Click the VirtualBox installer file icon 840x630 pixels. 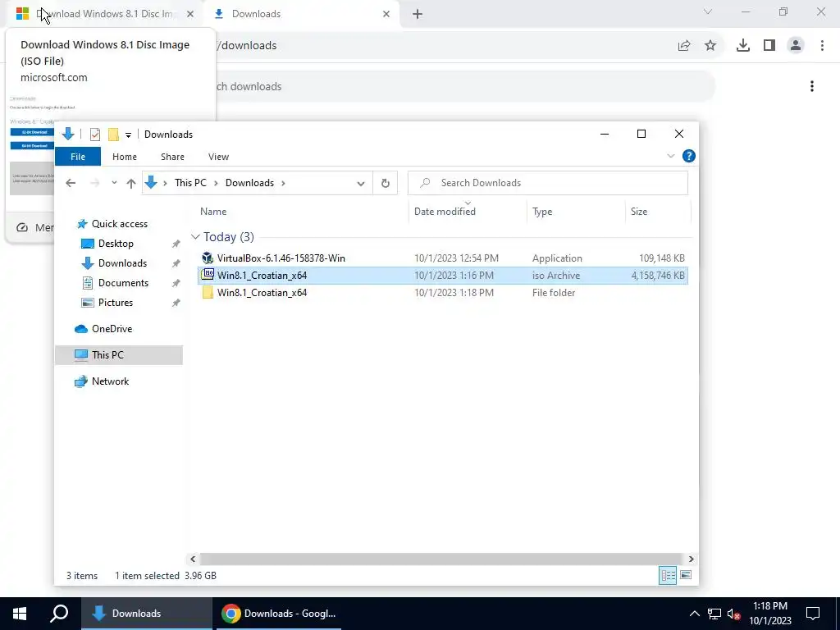pos(208,258)
